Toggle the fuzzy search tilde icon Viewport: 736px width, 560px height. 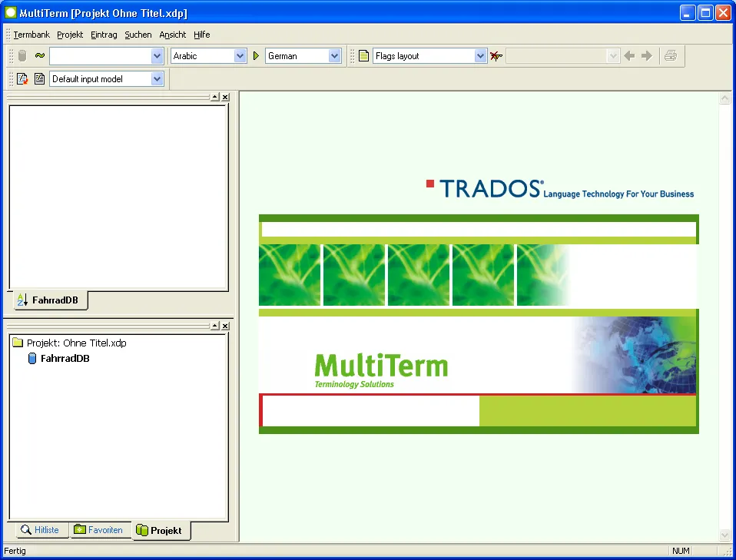[40, 55]
